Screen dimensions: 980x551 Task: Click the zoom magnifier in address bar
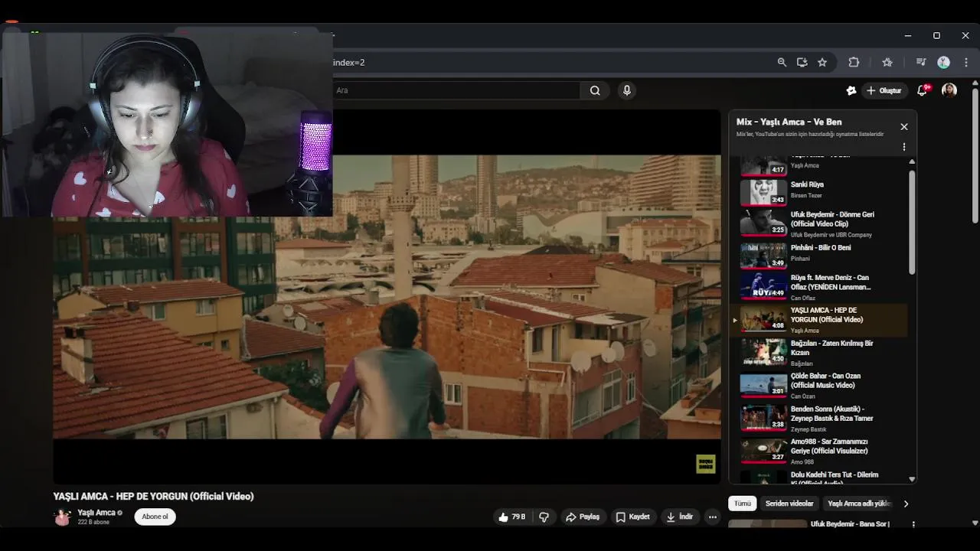[782, 62]
